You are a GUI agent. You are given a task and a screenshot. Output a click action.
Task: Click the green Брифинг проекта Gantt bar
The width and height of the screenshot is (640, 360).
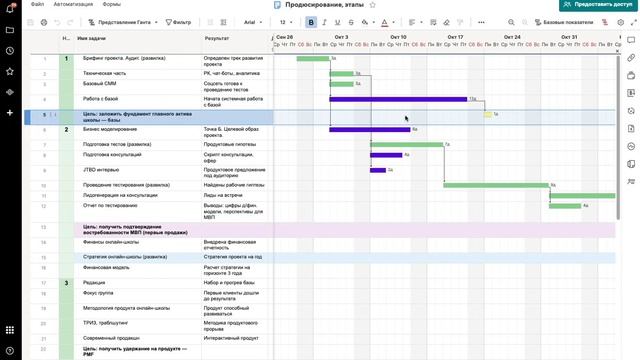[313, 59]
